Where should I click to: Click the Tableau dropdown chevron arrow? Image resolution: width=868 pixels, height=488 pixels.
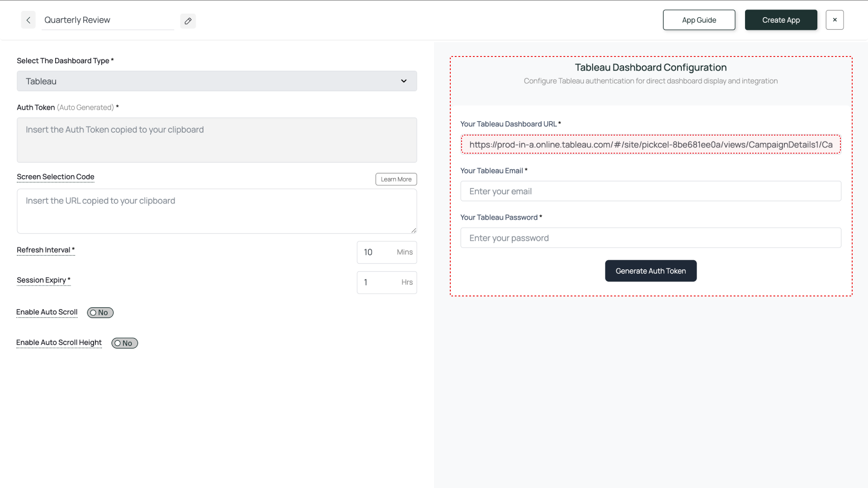404,81
